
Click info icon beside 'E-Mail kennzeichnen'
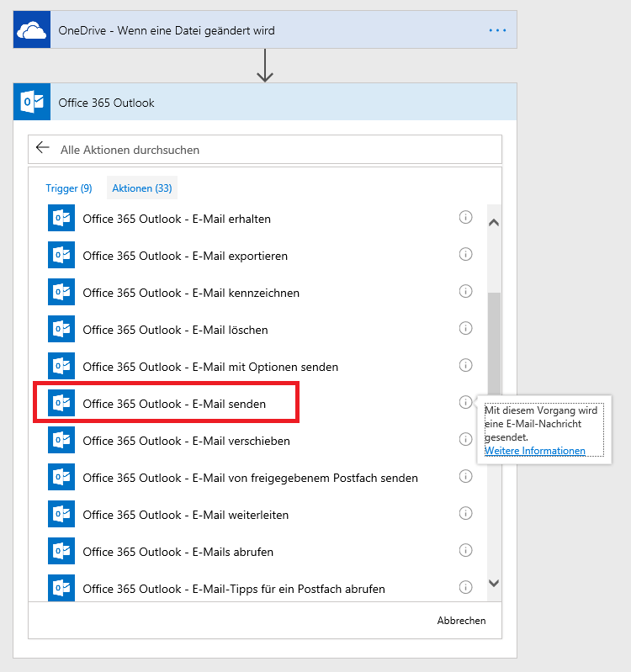coord(465,292)
